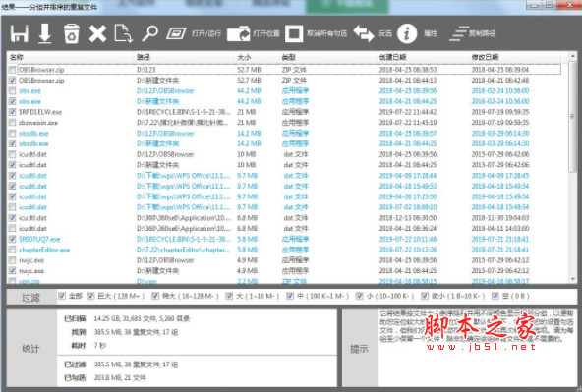Viewport: 582px width, 392px height.
Task: Toggle the $R907UQ7.exe row checkbox
Action: (x=12, y=239)
